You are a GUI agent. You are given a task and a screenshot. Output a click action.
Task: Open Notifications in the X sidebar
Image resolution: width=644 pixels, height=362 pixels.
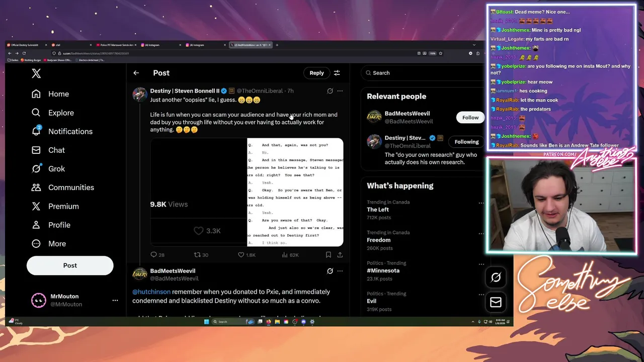tap(62, 131)
